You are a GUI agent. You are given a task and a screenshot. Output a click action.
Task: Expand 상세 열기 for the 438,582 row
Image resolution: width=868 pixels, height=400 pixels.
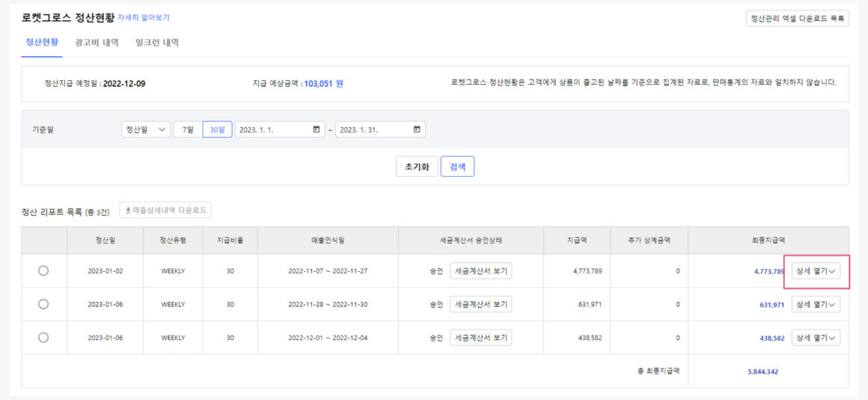[816, 338]
